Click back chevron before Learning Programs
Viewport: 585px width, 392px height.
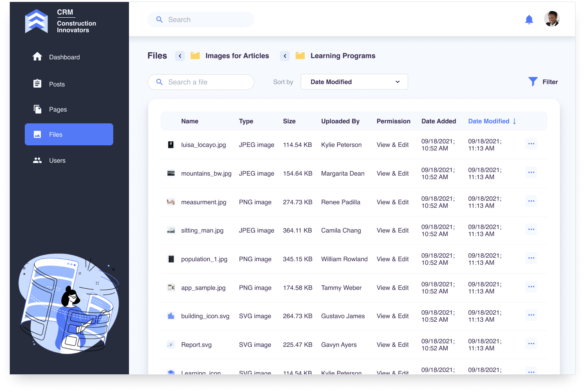tap(285, 56)
